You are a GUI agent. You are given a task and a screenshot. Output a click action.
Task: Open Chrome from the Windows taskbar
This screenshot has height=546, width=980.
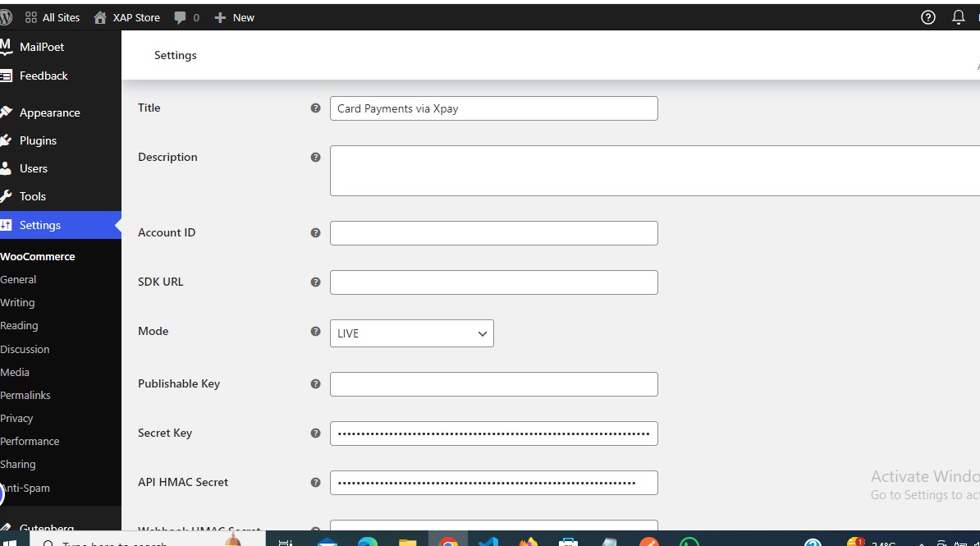point(448,541)
